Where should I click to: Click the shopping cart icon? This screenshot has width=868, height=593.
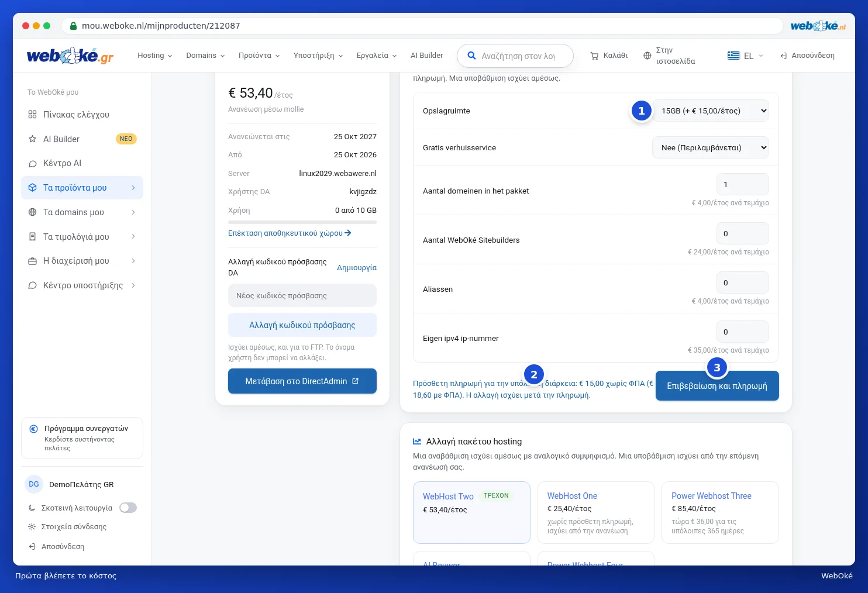(594, 56)
